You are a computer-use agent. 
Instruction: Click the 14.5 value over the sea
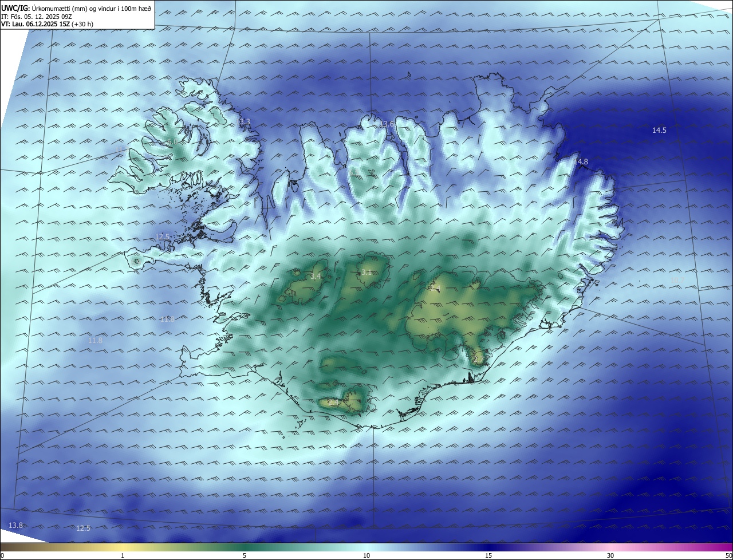point(659,131)
